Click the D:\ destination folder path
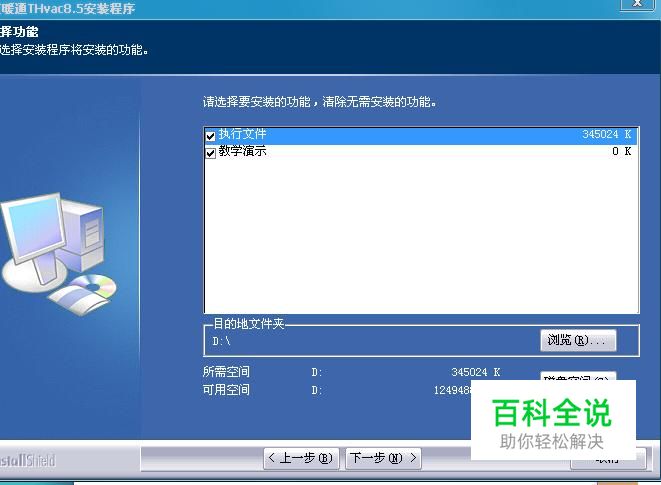Screen dimensions: 661x485 click(x=222, y=341)
